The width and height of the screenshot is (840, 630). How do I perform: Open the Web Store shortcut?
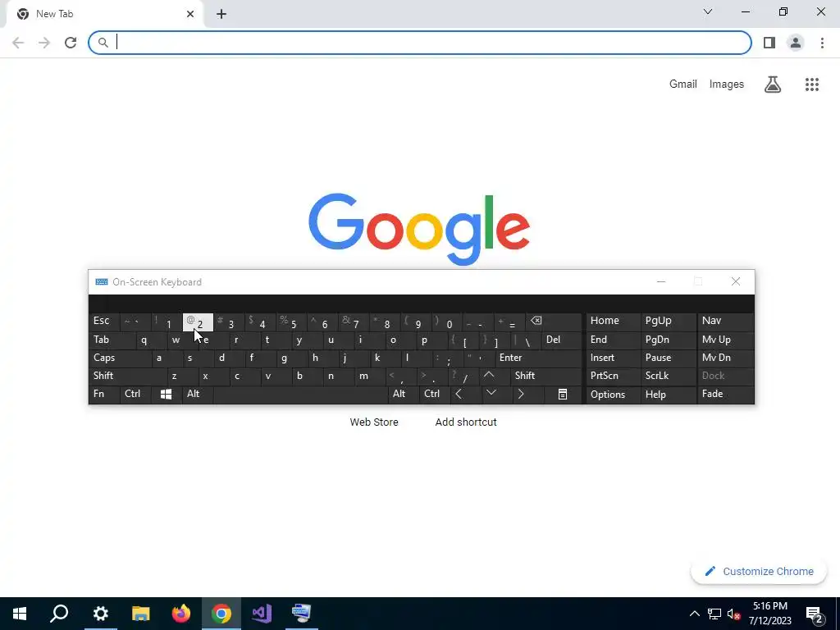coord(374,422)
